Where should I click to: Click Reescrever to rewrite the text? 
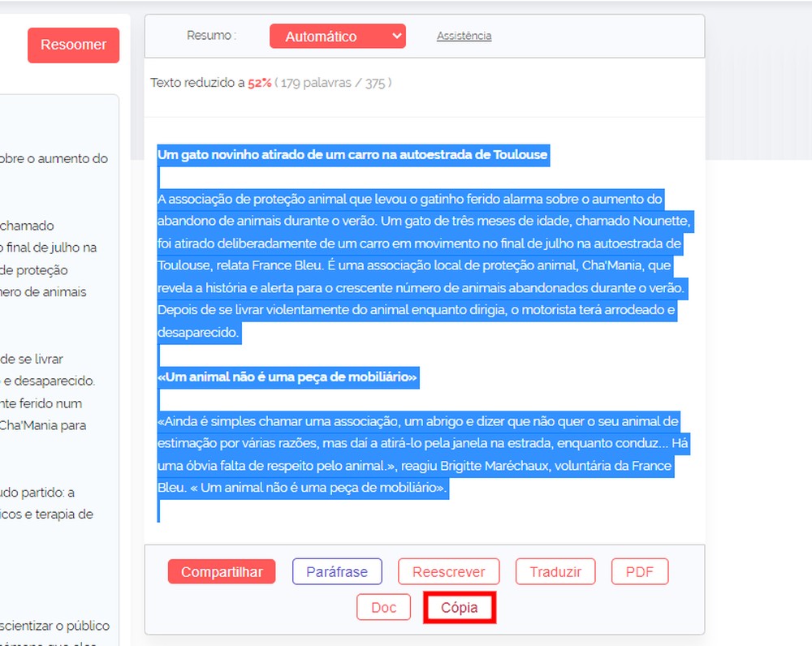tap(448, 571)
